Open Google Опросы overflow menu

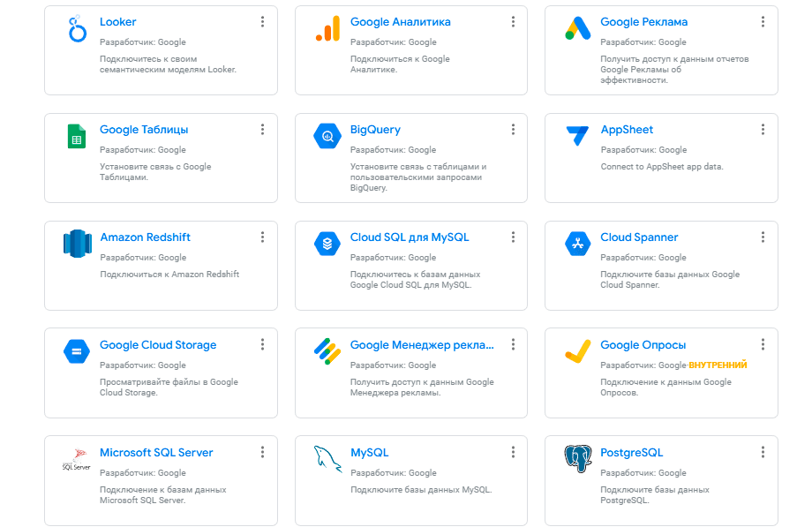click(763, 344)
